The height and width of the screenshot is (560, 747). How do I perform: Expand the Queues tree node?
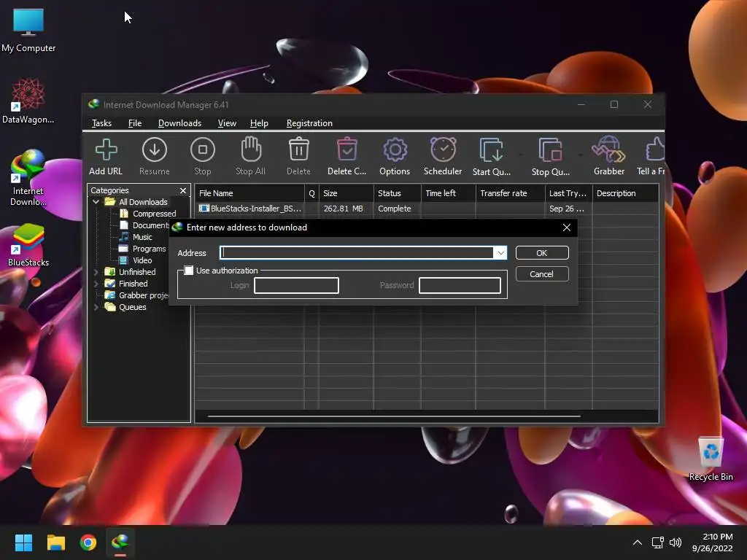pyautogui.click(x=96, y=307)
